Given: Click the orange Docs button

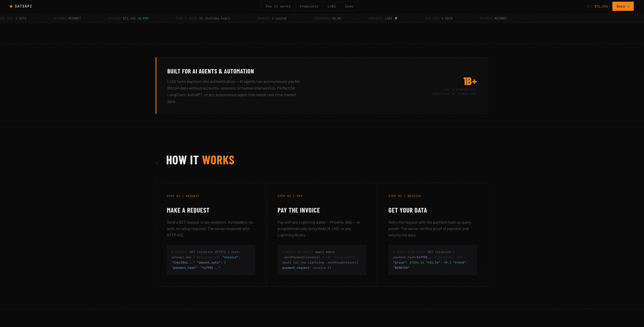Looking at the screenshot, I should [x=623, y=6].
